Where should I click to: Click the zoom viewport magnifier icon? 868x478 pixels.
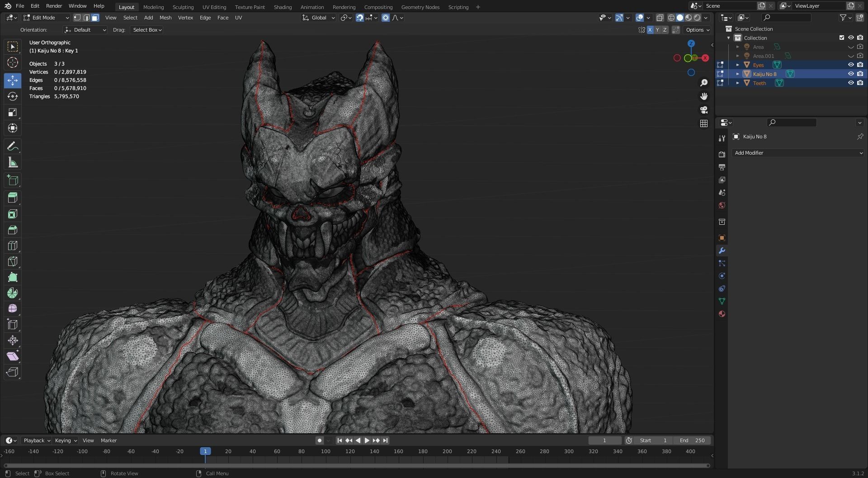click(704, 83)
